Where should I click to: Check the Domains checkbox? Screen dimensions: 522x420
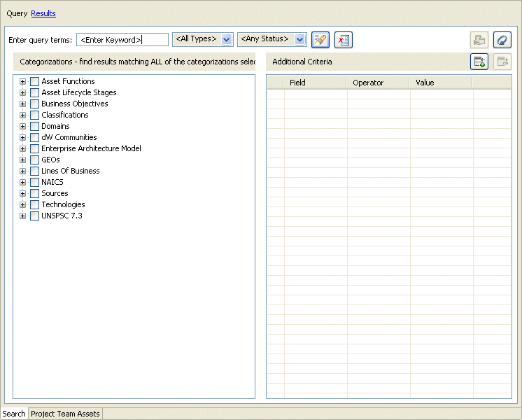[x=34, y=126]
